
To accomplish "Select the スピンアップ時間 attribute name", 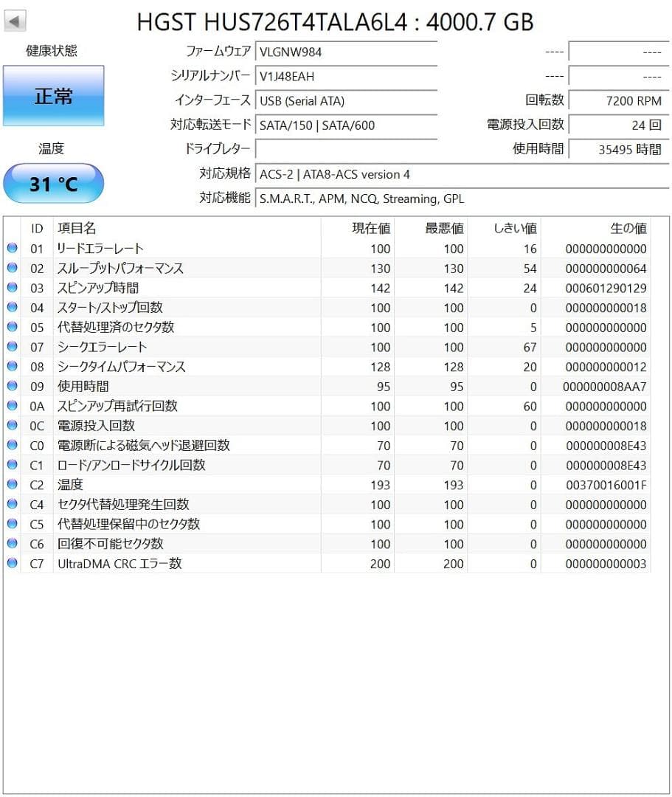I will pyautogui.click(x=98, y=289).
